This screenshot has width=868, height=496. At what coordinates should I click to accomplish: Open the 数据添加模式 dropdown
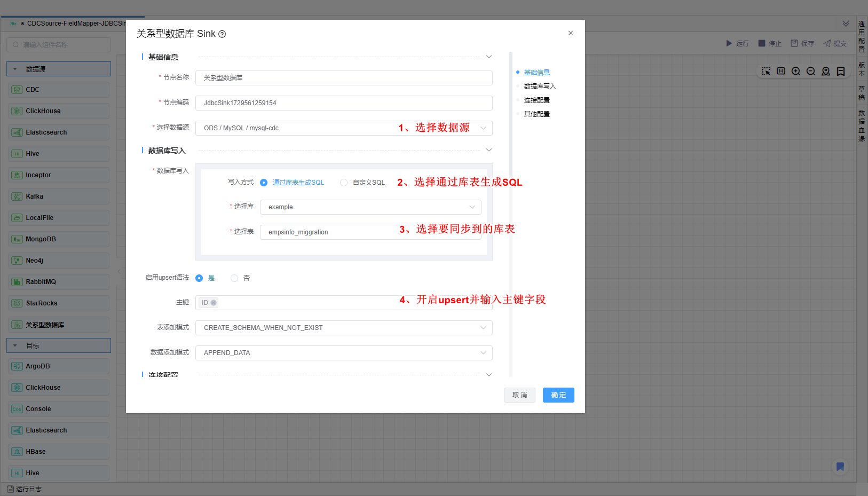click(343, 353)
